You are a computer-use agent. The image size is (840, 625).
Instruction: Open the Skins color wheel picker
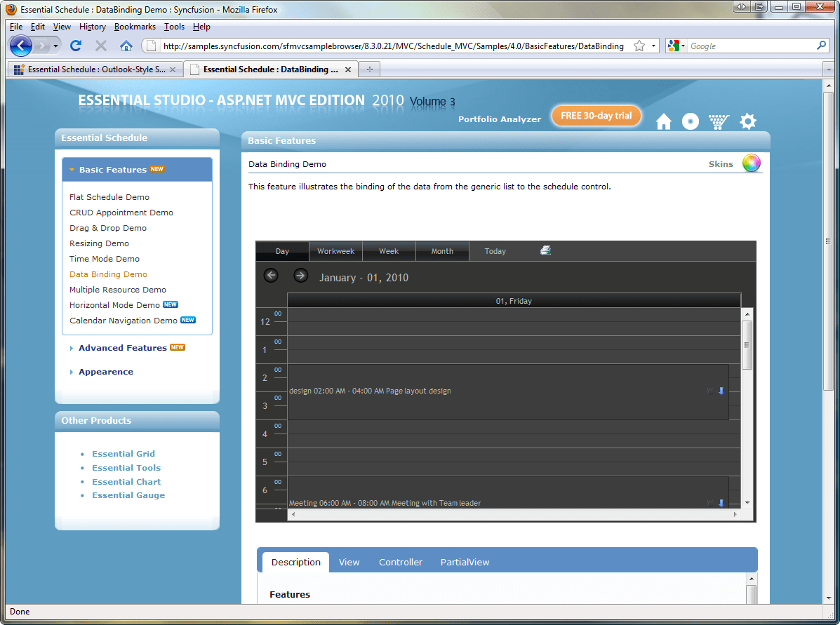(751, 162)
